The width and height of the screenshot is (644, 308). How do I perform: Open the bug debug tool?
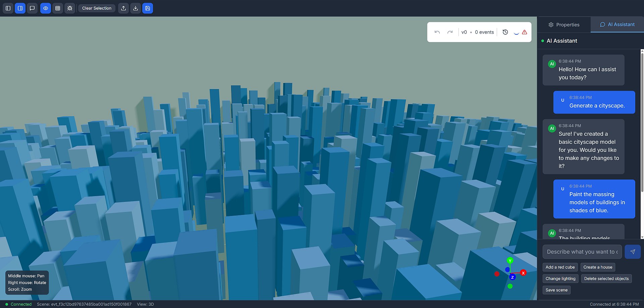tap(70, 8)
